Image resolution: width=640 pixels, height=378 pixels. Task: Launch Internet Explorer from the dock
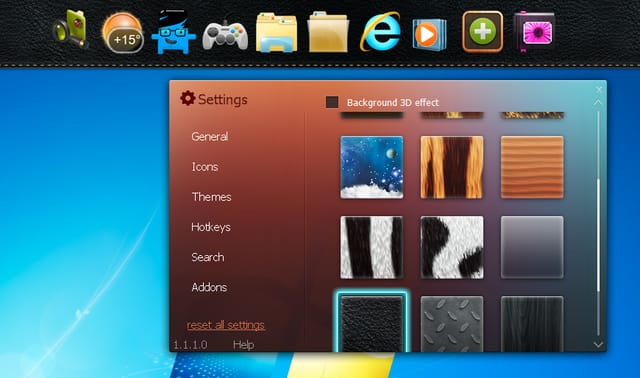coord(380,32)
